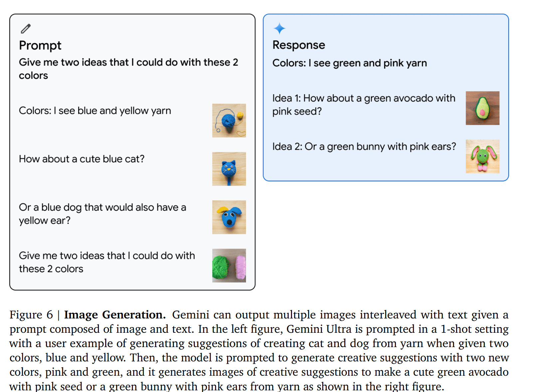The height and width of the screenshot is (392, 540).
Task: Select the blue crochet cat image
Action: point(229,169)
